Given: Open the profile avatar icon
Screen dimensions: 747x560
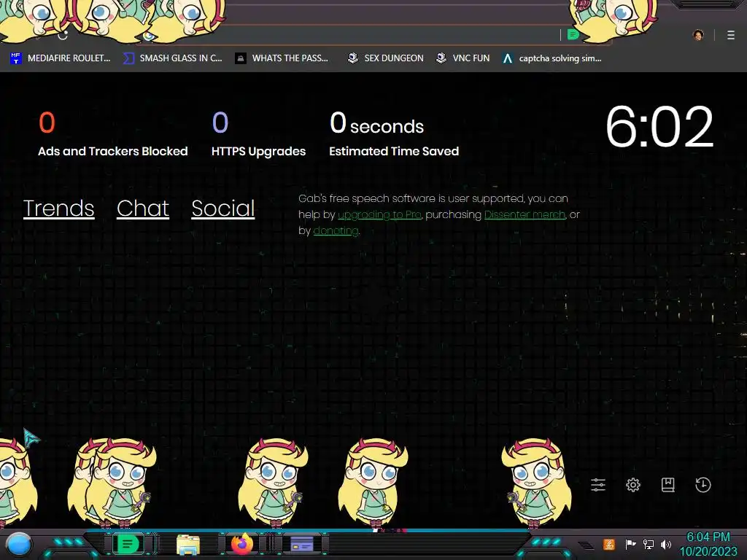Looking at the screenshot, I should (698, 35).
